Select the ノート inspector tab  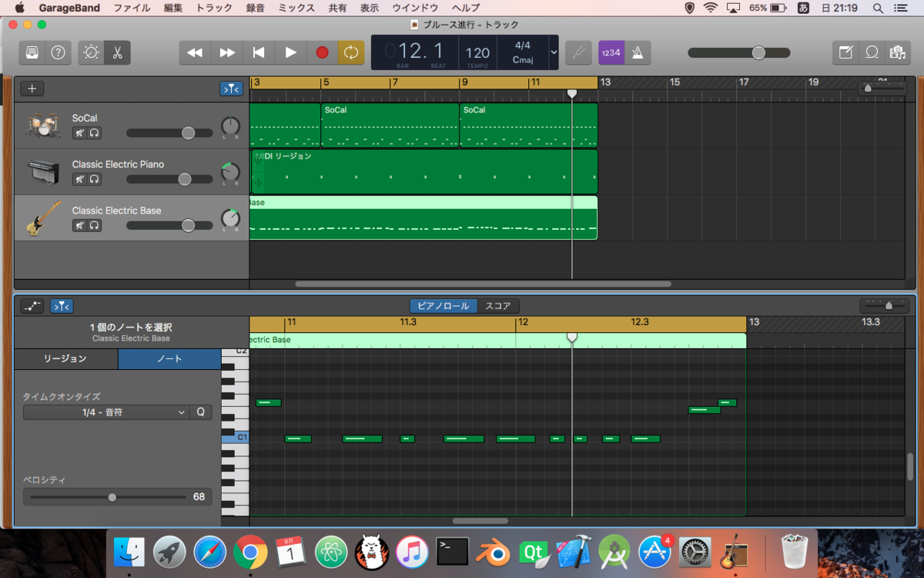(x=169, y=359)
